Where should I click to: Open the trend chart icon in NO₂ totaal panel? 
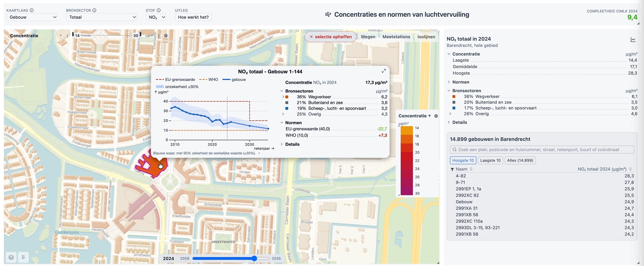point(633,40)
